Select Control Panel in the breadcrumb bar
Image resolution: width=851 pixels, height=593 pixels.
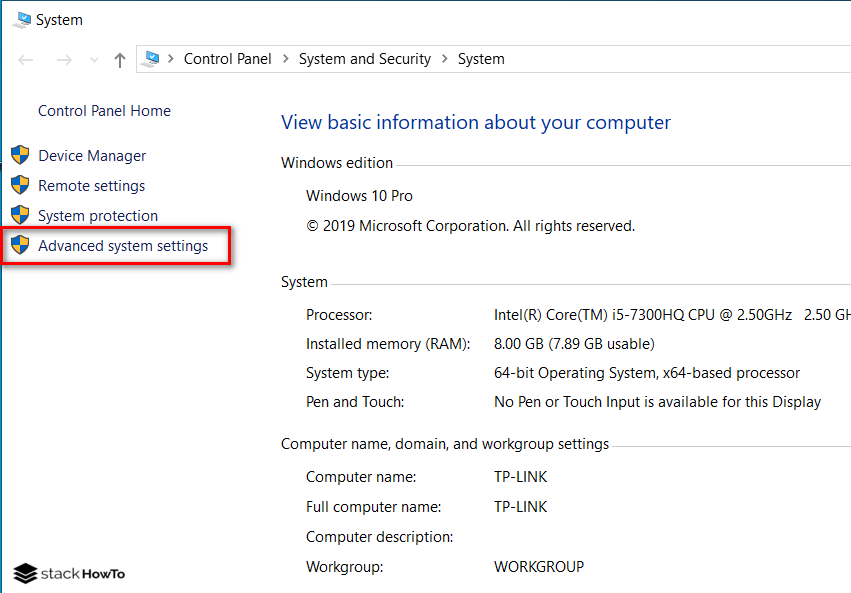[x=227, y=59]
